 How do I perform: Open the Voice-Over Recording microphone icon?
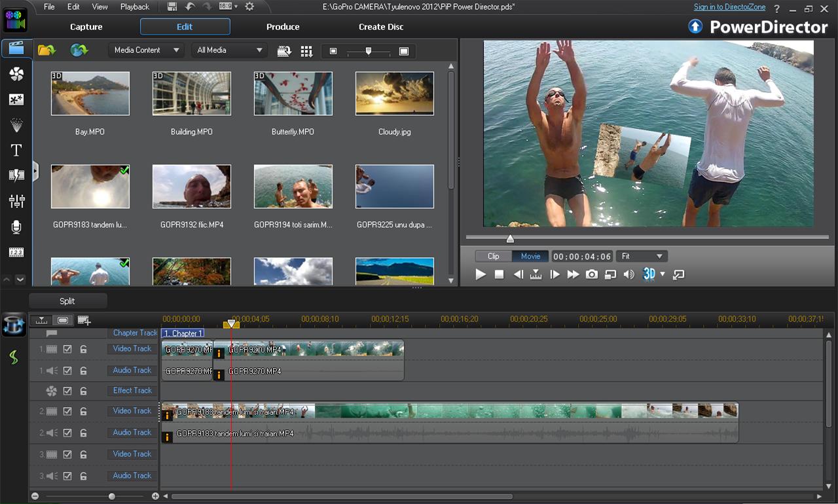16,226
